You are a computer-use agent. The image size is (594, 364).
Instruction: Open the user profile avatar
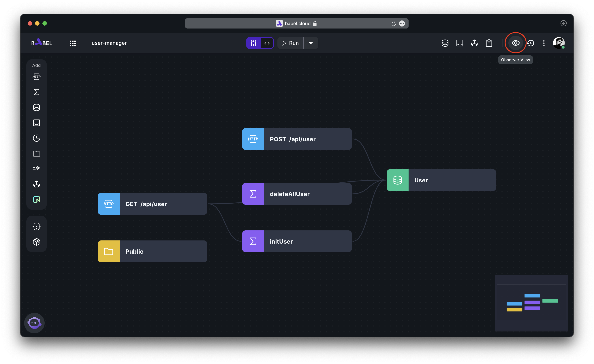click(559, 43)
